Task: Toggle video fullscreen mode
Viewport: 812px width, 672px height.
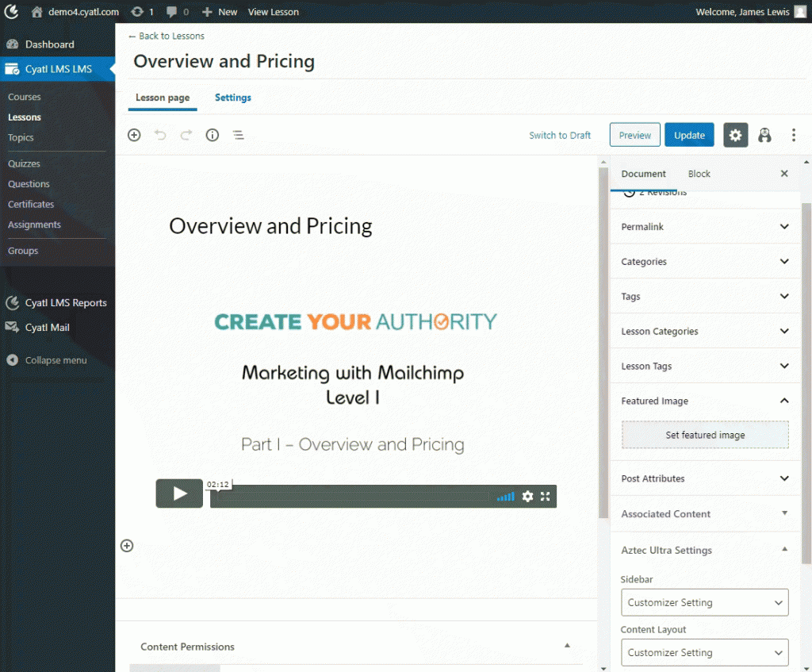Action: [545, 497]
